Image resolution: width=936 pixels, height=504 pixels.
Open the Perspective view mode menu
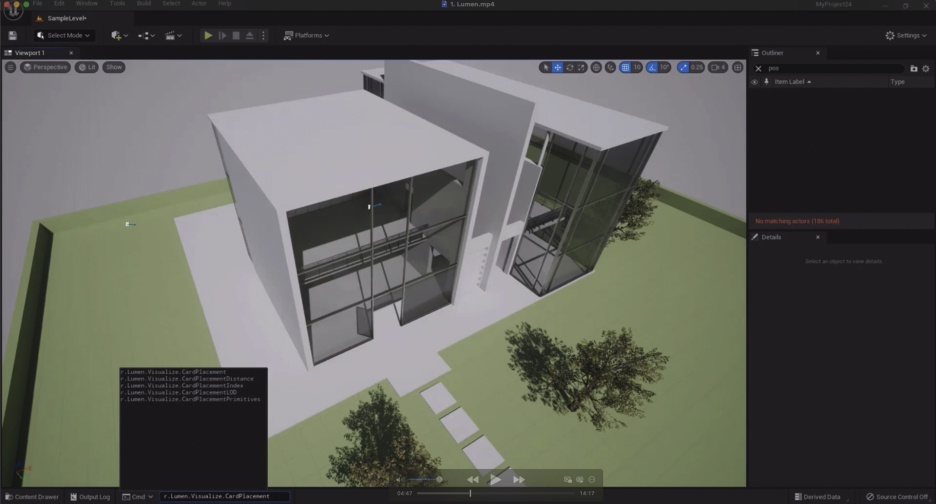pyautogui.click(x=45, y=67)
